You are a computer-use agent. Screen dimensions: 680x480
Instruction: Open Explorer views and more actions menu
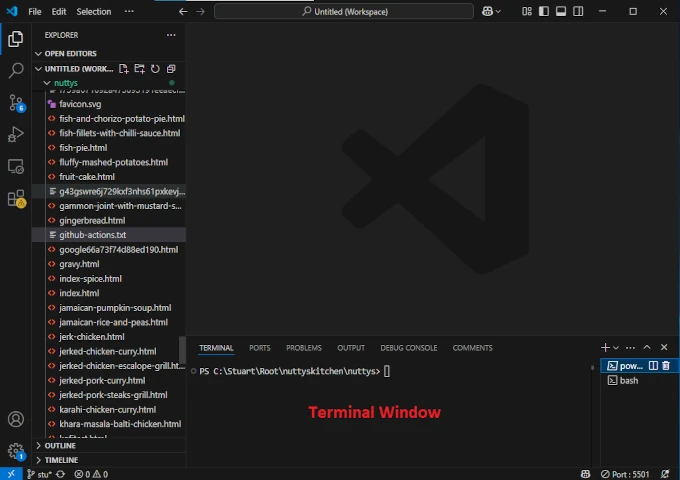coord(171,35)
